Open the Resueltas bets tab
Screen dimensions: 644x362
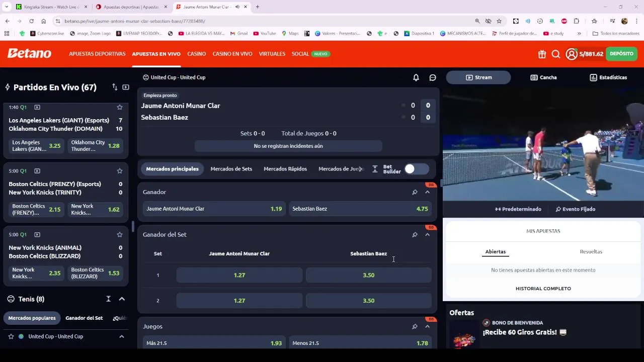pyautogui.click(x=591, y=252)
